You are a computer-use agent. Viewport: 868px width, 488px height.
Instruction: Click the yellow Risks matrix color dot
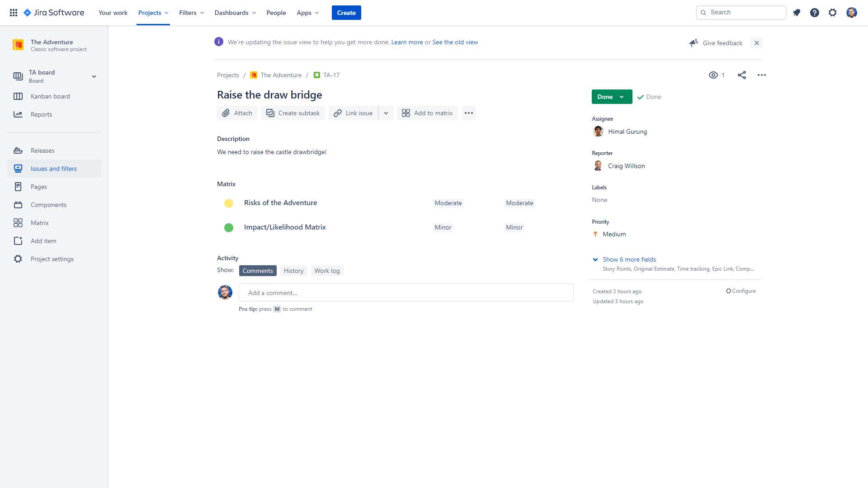click(229, 203)
